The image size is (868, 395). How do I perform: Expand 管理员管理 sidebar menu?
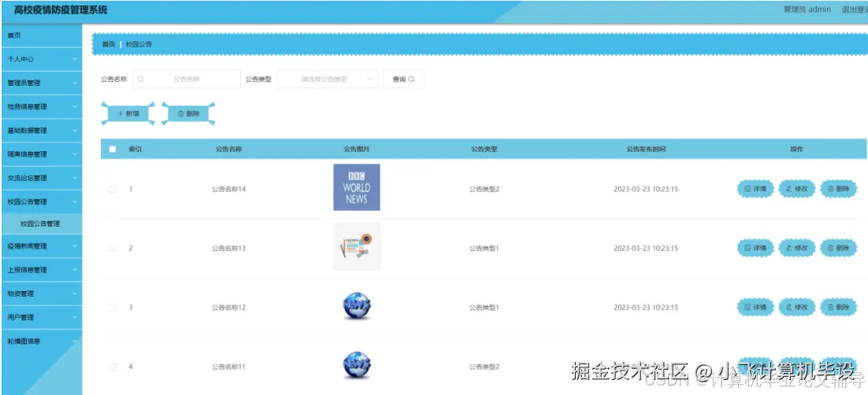pos(42,83)
